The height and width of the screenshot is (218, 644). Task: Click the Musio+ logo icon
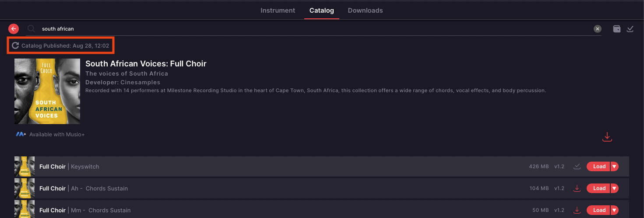coord(21,135)
